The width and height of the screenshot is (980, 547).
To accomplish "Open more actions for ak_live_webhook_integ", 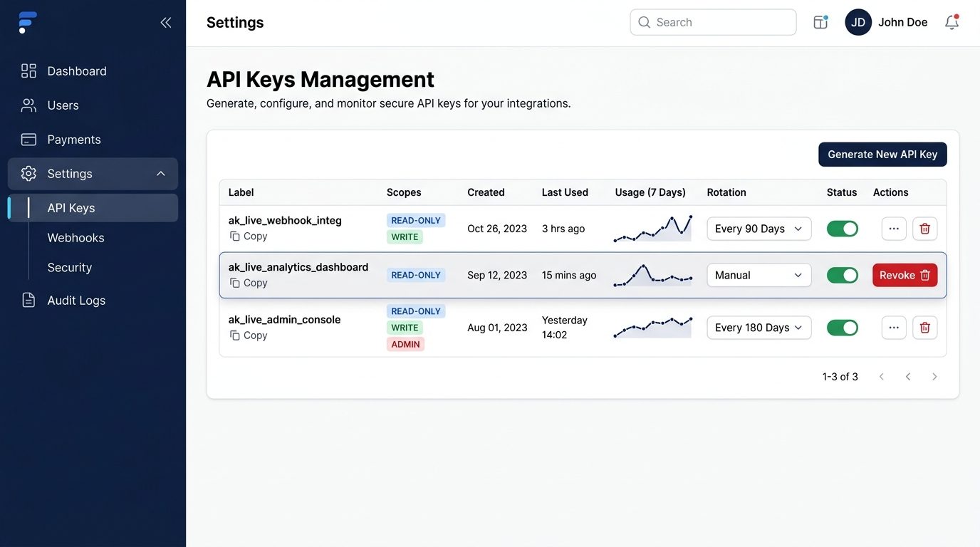I will point(894,229).
